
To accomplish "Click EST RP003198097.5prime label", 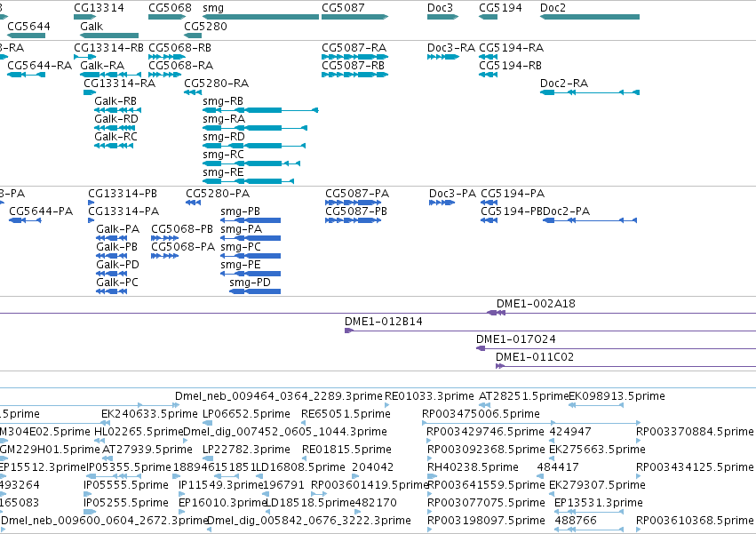I will pos(486,521).
